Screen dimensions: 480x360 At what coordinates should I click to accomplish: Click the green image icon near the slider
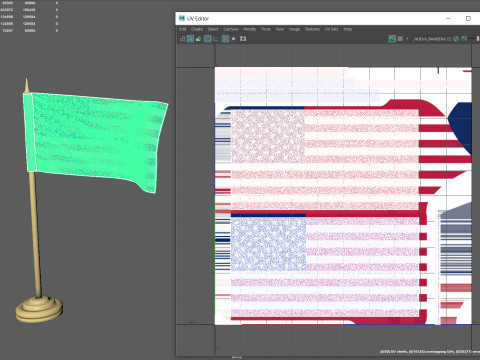click(x=464, y=39)
